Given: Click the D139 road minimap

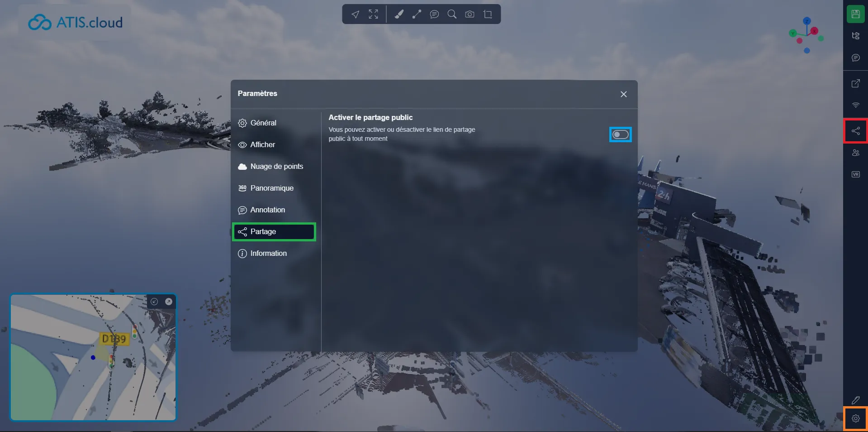Looking at the screenshot, I should (x=114, y=339).
